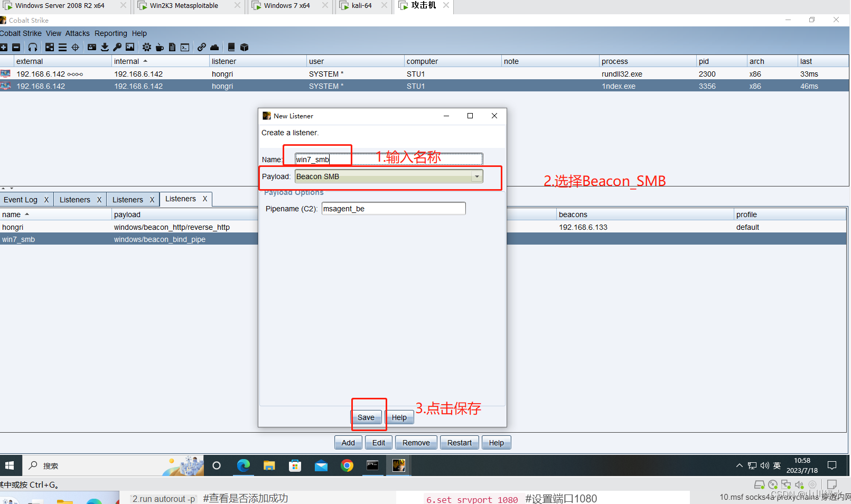This screenshot has width=851, height=504.
Task: Click Save in the New Listener dialog
Action: click(366, 417)
